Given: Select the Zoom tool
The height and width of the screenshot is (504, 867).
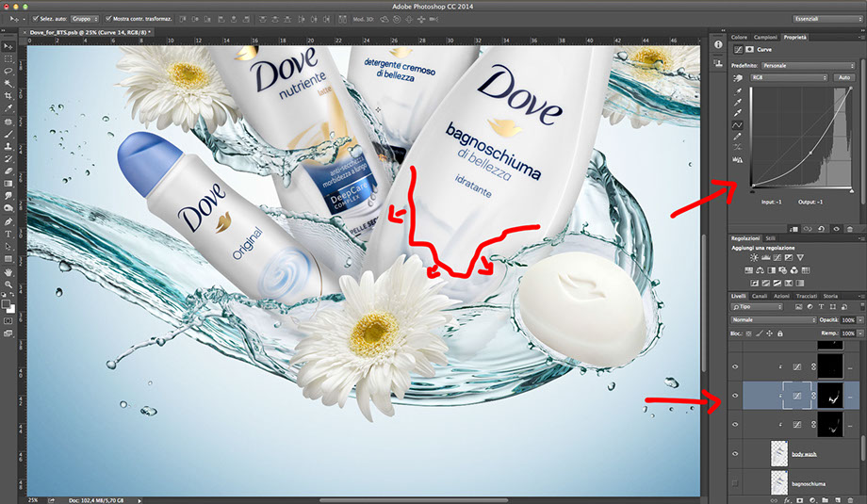Looking at the screenshot, I should (8, 285).
